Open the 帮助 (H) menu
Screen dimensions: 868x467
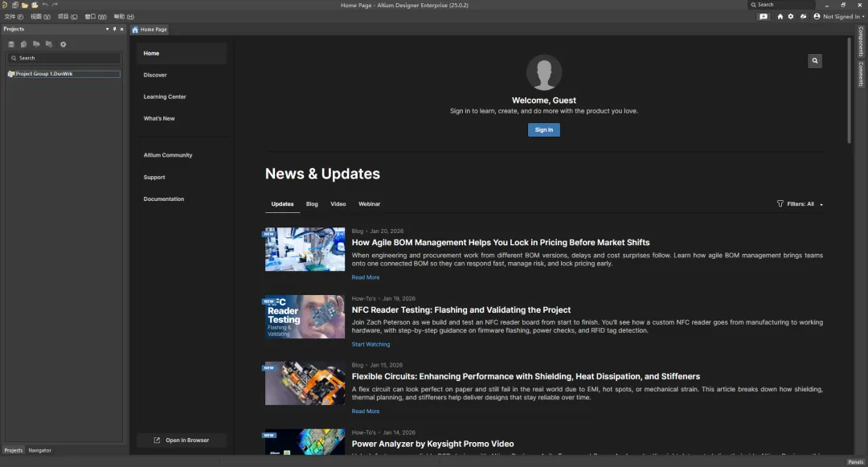(124, 17)
